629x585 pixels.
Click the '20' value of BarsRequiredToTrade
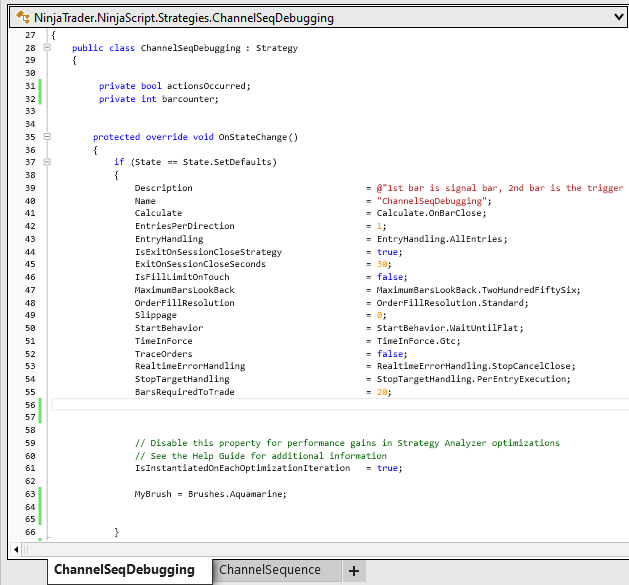382,392
